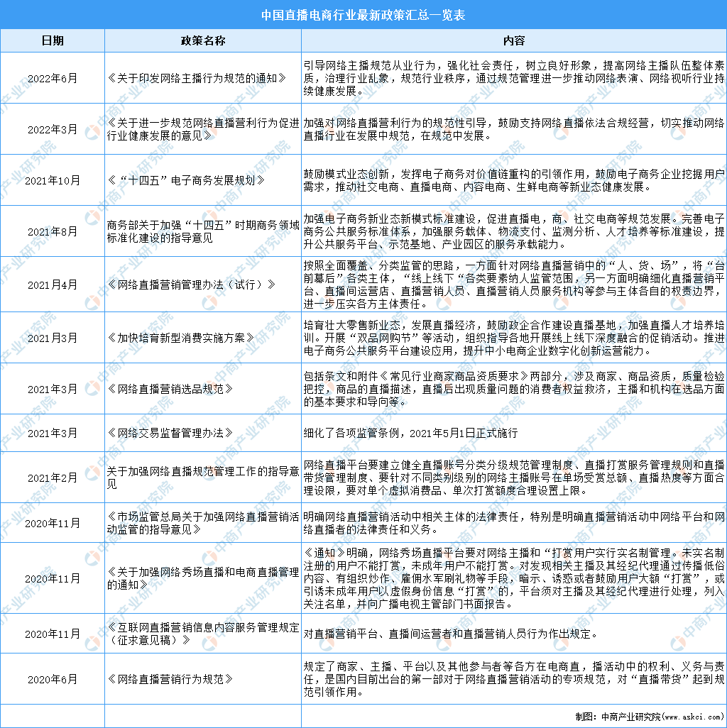Select the date beside 《网络交易监督管理办法》
727x728 pixels.
[x=53, y=433]
